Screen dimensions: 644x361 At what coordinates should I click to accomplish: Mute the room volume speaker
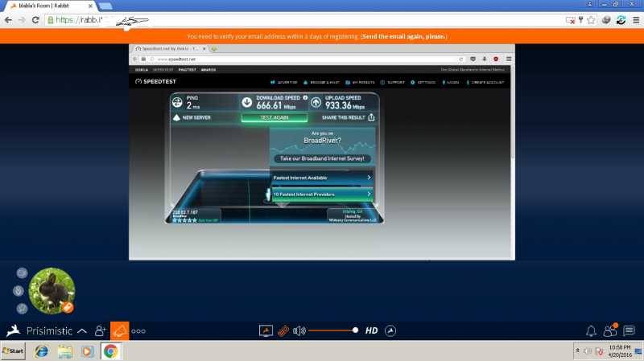tap(299, 330)
